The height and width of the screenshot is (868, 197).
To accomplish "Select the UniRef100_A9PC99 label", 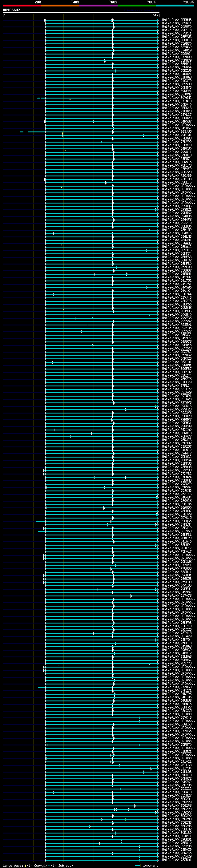I will (x=177, y=426).
